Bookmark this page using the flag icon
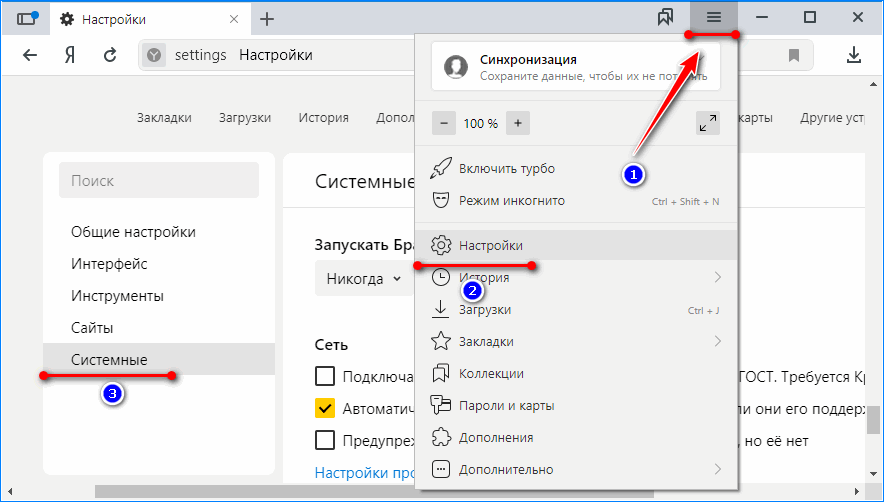884x502 pixels. (794, 55)
